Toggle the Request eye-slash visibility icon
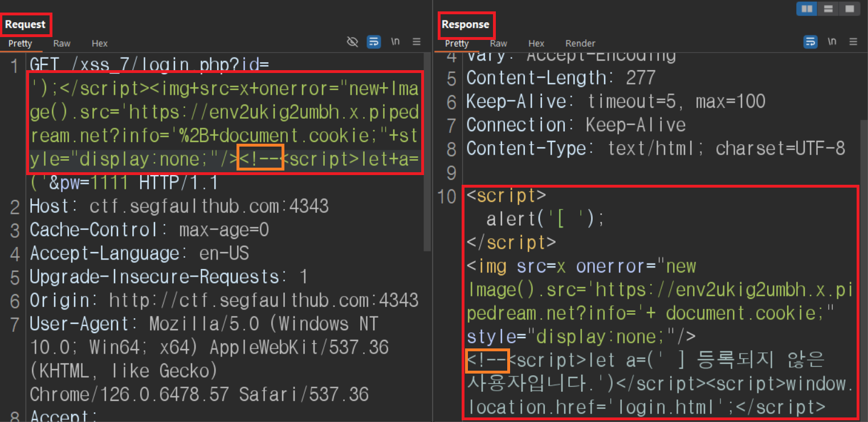Viewport: 868px width, 422px height. pos(353,42)
